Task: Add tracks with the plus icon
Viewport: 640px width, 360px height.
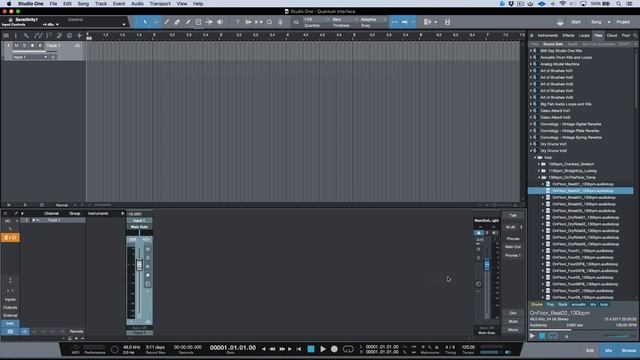Action: coord(79,36)
